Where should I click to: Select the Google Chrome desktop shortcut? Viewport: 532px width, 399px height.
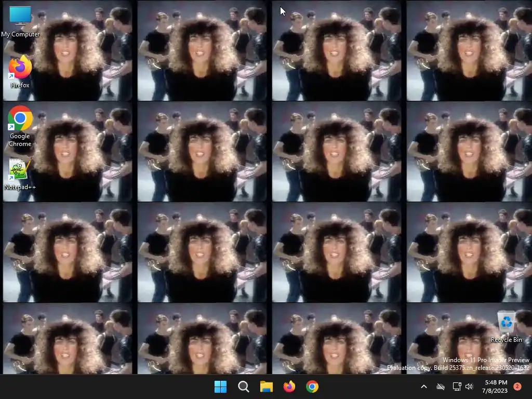pos(20,126)
